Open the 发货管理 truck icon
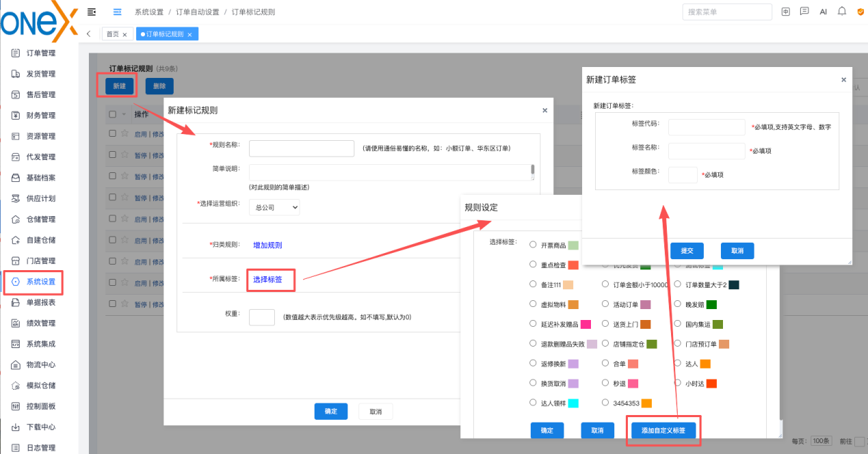This screenshot has width=868, height=454. [16, 74]
